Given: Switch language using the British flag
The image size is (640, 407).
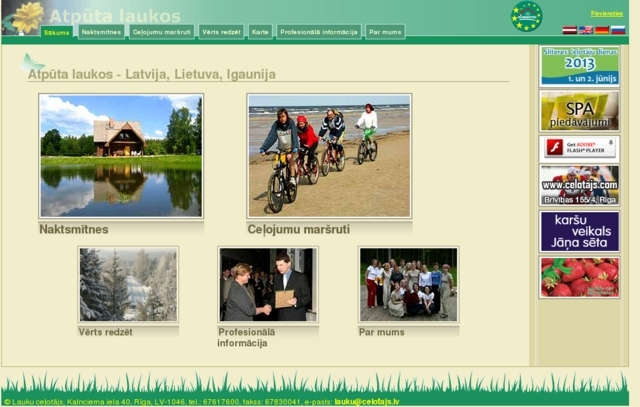Looking at the screenshot, I should point(585,31).
